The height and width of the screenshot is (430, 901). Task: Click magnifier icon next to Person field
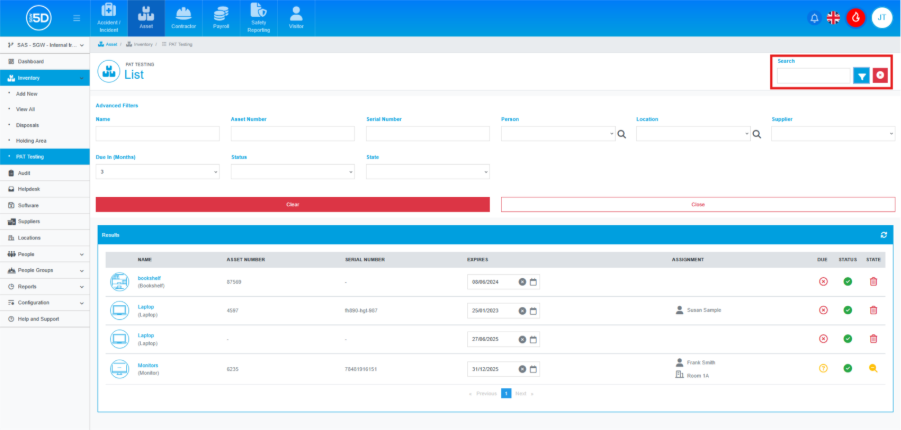coord(621,133)
